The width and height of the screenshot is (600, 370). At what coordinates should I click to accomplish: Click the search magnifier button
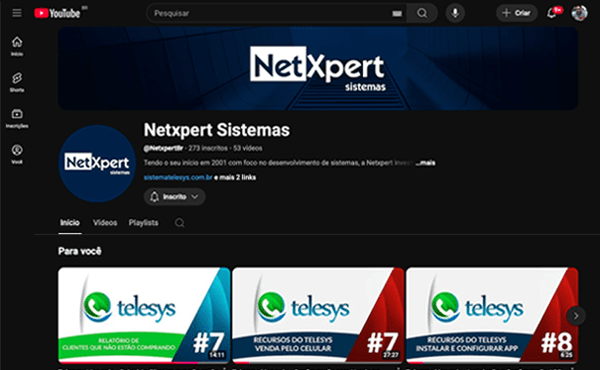[422, 13]
